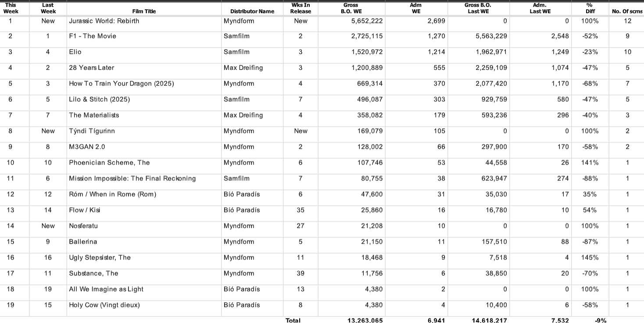This screenshot has height=323, width=644.
Task: Click The Materialists' distributor Max Dreifing
Action: (x=243, y=115)
